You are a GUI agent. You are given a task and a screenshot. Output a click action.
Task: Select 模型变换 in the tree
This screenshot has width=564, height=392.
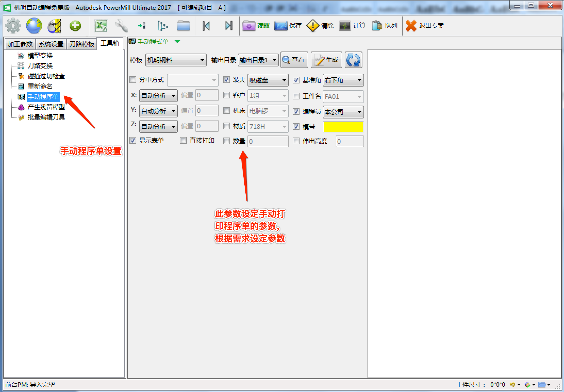click(x=40, y=55)
